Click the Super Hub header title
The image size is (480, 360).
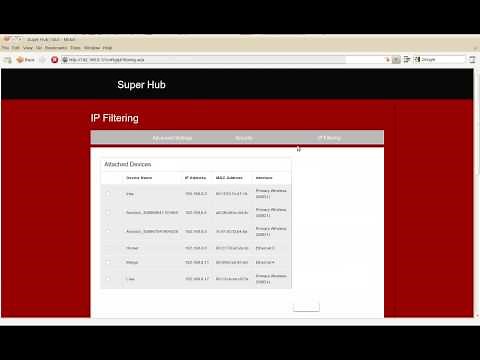pos(141,85)
